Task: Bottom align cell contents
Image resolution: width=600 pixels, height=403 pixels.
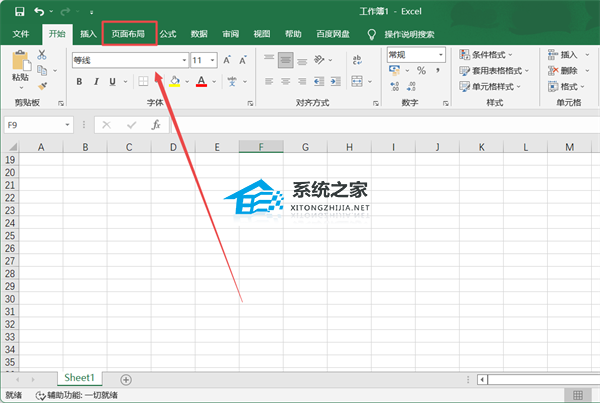Action: click(302, 61)
